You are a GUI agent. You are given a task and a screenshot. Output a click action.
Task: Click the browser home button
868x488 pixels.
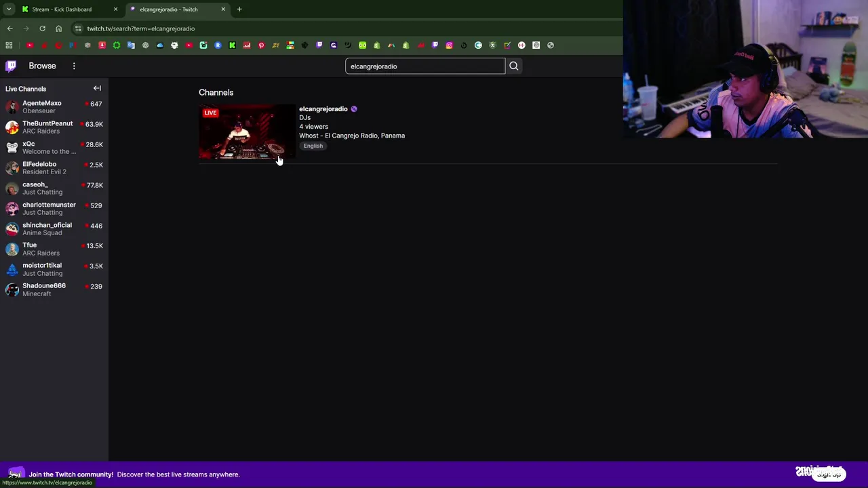(58, 28)
